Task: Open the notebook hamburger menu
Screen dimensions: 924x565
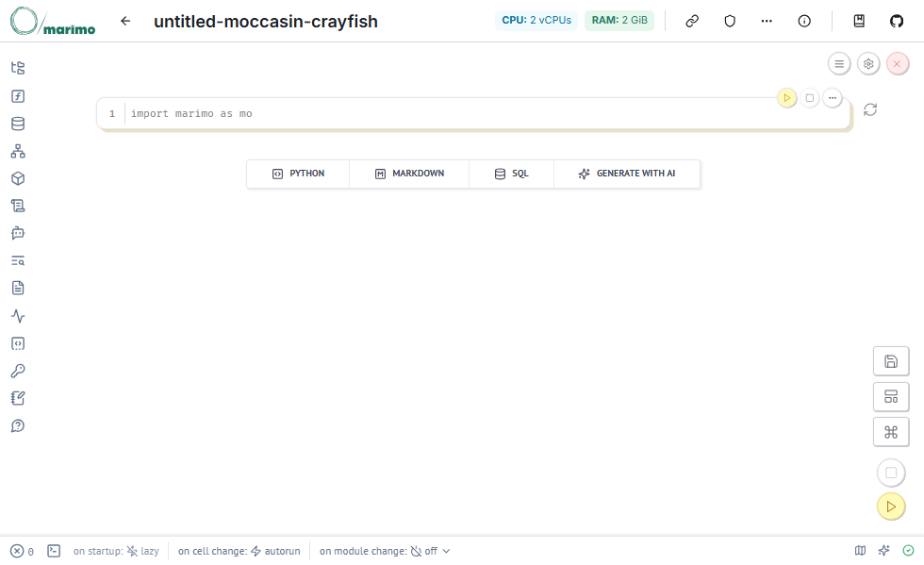Action: [x=839, y=64]
